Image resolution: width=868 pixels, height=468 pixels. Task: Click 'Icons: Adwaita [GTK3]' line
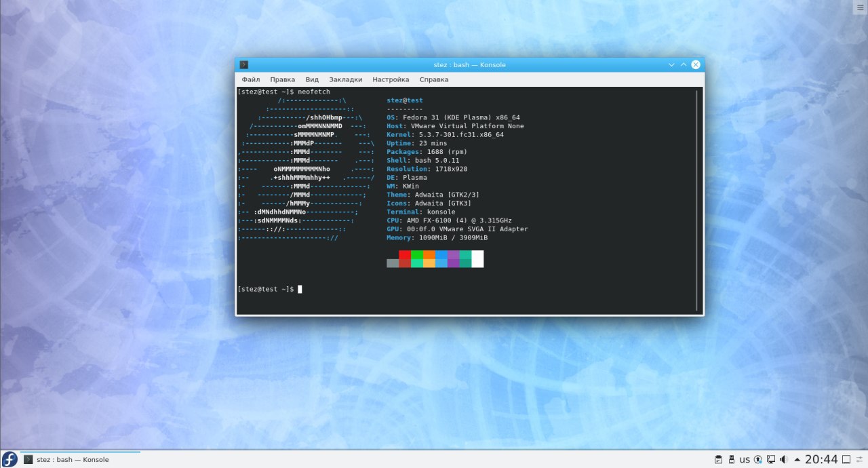(x=429, y=203)
